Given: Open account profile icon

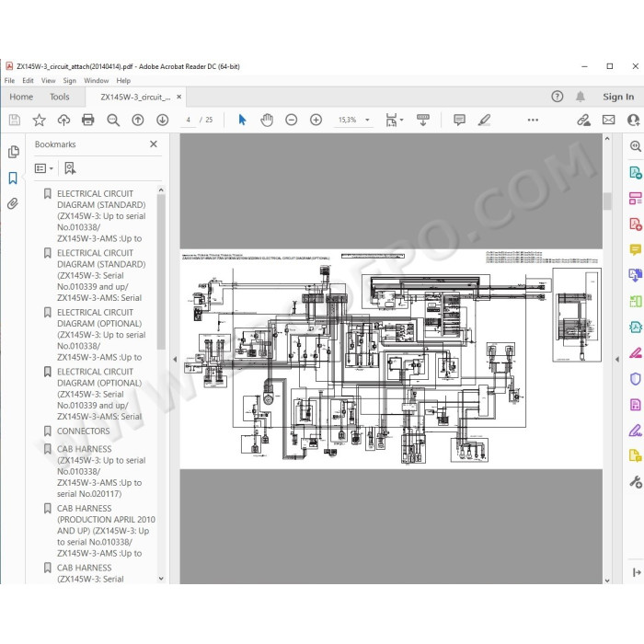Looking at the screenshot, I should point(633,120).
